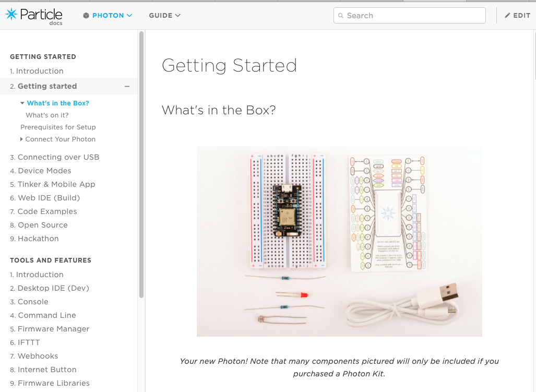Click the Photon cube icon
This screenshot has width=536, height=392.
pos(86,15)
